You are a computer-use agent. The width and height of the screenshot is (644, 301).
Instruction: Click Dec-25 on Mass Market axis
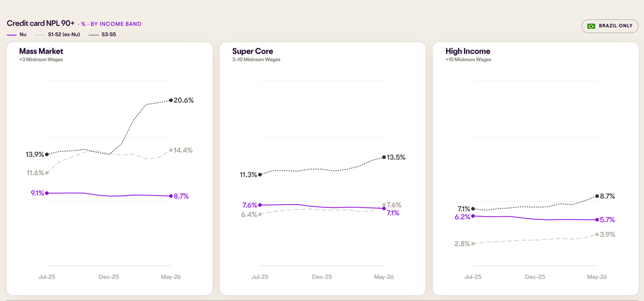pyautogui.click(x=109, y=277)
